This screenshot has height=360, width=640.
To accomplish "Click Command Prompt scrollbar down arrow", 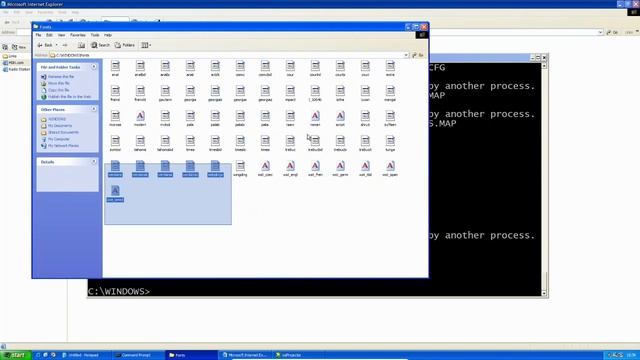I will [544, 293].
